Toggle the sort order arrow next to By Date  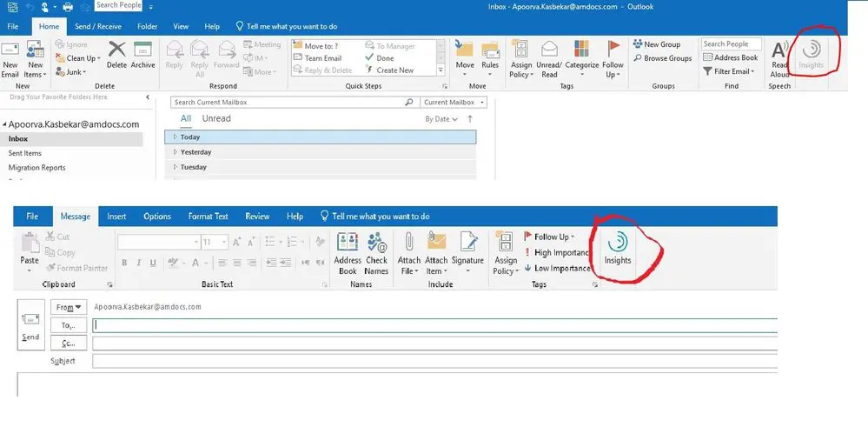470,118
